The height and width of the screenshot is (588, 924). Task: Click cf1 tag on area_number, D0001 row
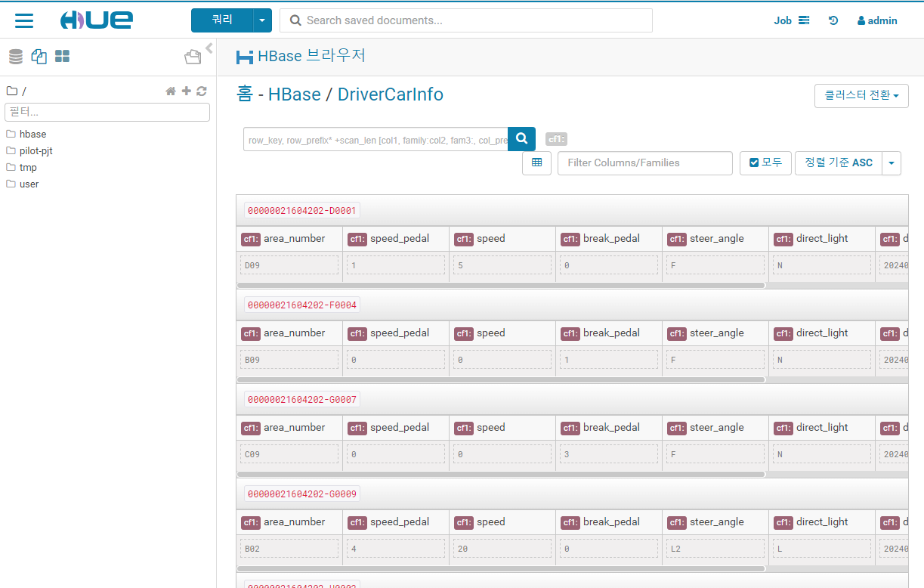click(251, 239)
